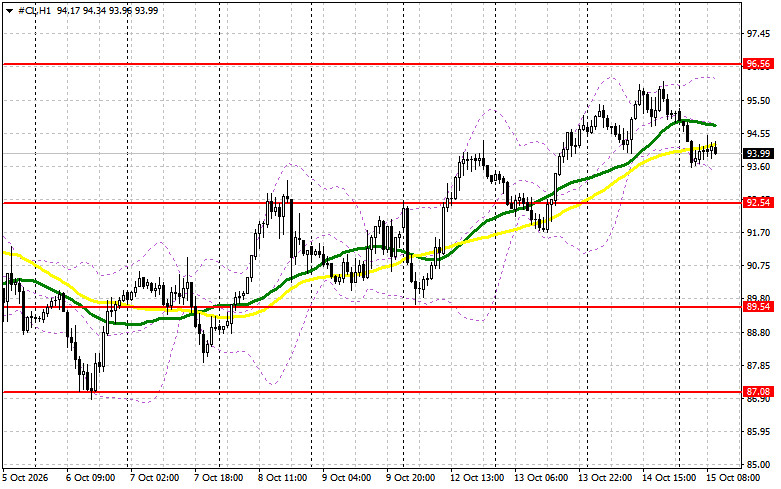Click the 87.08 red support level label
Viewport: 781px width, 489px height.
(x=758, y=392)
